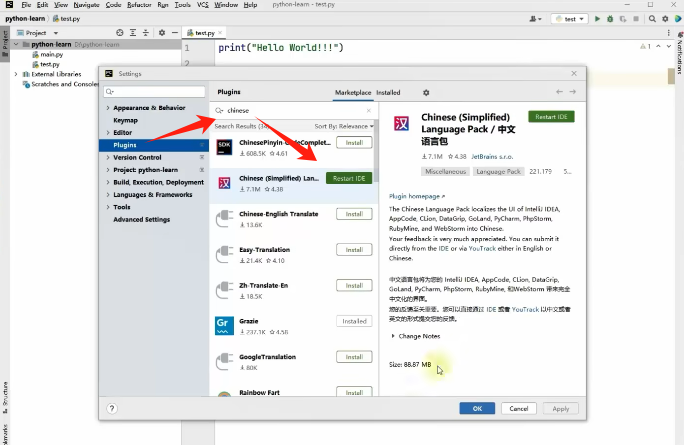Click the plugin search field with chinese
The height and width of the screenshot is (445, 684).
tap(294, 110)
